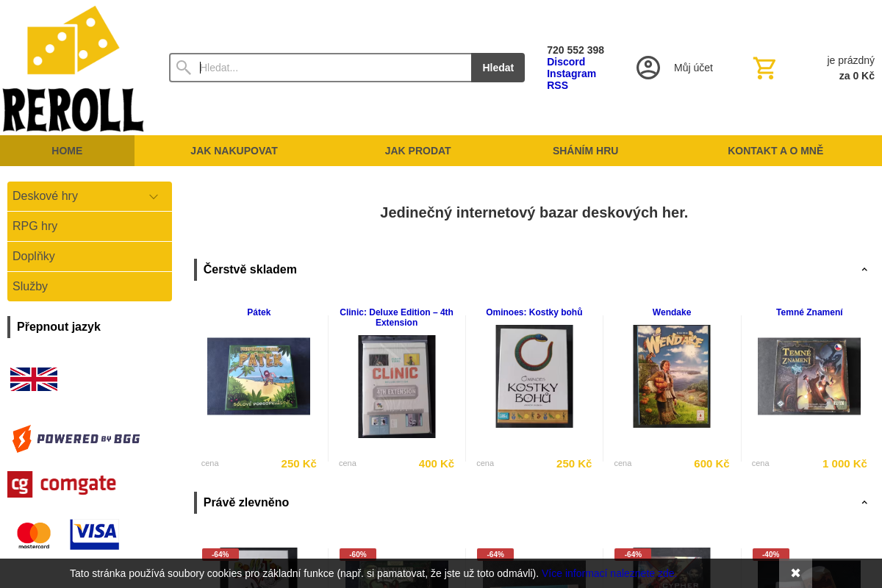Open the shopping cart icon
The image size is (882, 588).
click(x=764, y=68)
